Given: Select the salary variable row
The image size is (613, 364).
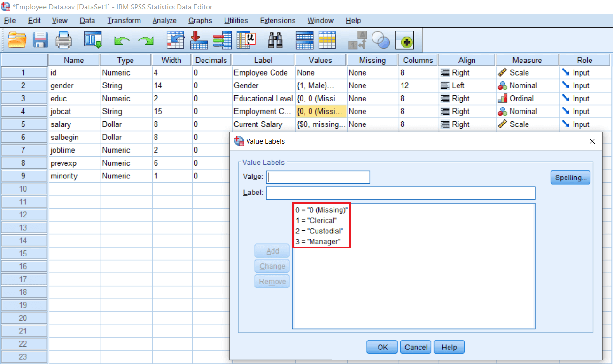Looking at the screenshot, I should click(x=75, y=124).
